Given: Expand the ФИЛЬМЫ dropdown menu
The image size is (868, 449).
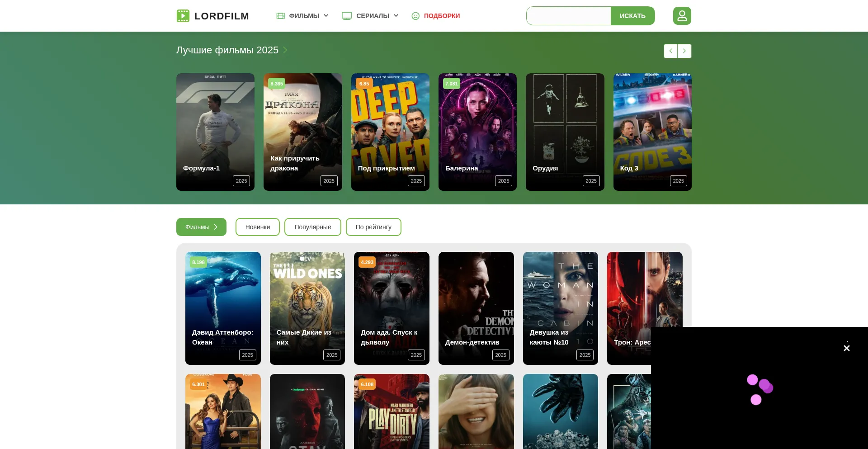Looking at the screenshot, I should point(326,16).
